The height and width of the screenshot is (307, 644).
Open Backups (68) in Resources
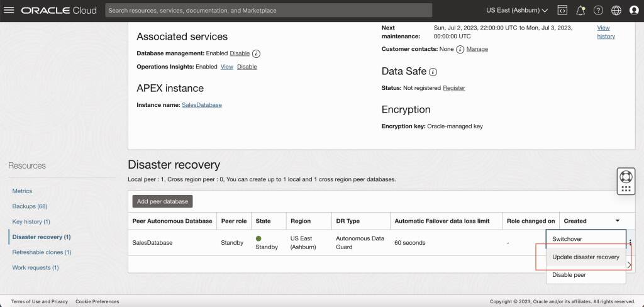point(30,206)
